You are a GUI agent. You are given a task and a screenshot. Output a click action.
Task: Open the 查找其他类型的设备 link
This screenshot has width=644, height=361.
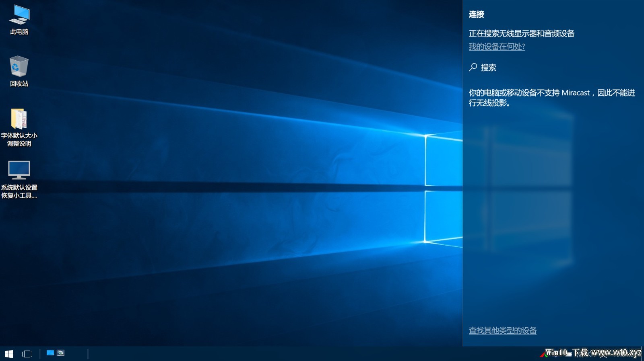tap(503, 330)
